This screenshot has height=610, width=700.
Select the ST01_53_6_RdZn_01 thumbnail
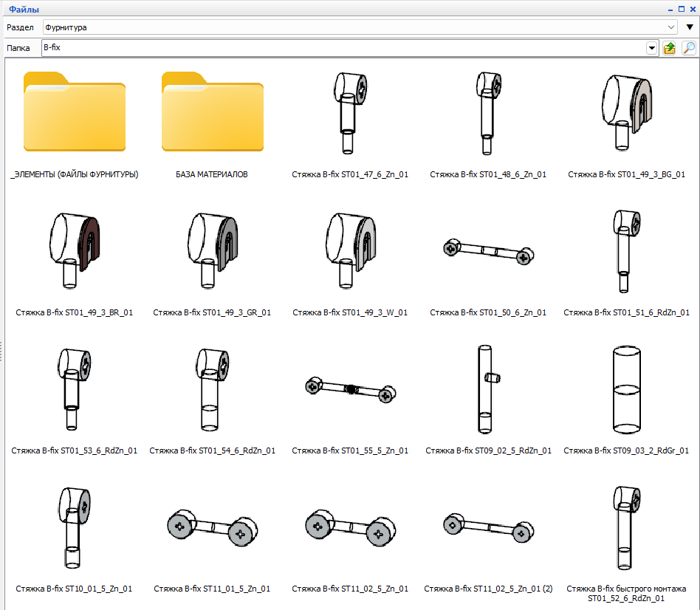pyautogui.click(x=74, y=389)
